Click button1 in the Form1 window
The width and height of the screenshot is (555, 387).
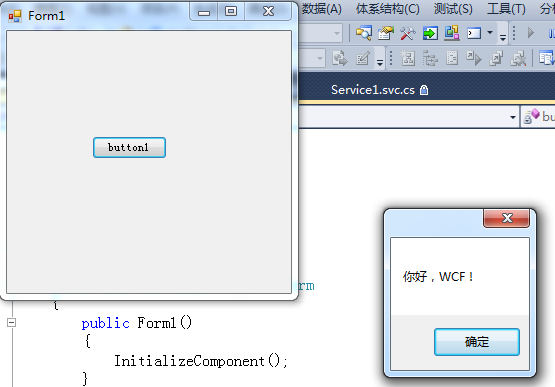tap(129, 147)
